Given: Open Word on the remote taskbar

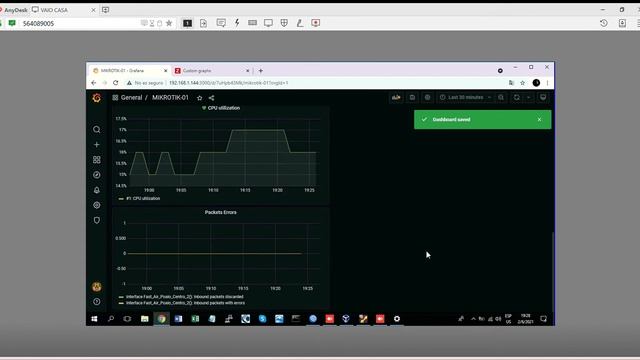Looking at the screenshot, I should coord(178,319).
